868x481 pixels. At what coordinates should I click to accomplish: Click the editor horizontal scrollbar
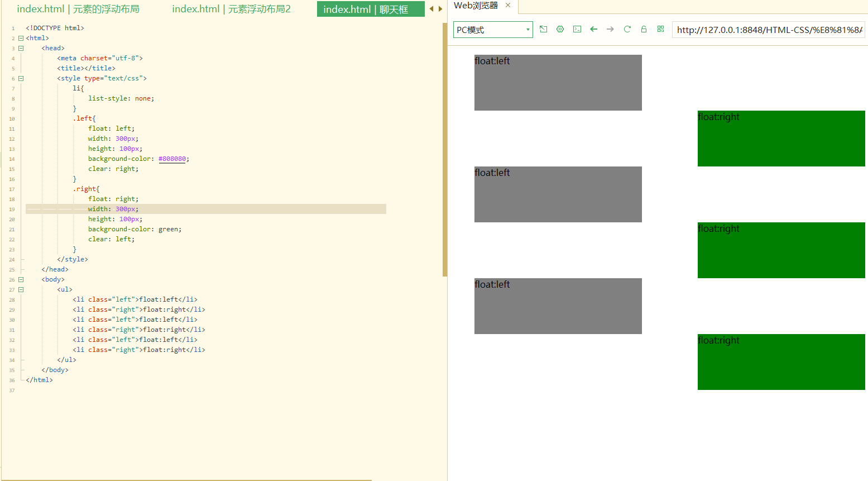point(187,479)
